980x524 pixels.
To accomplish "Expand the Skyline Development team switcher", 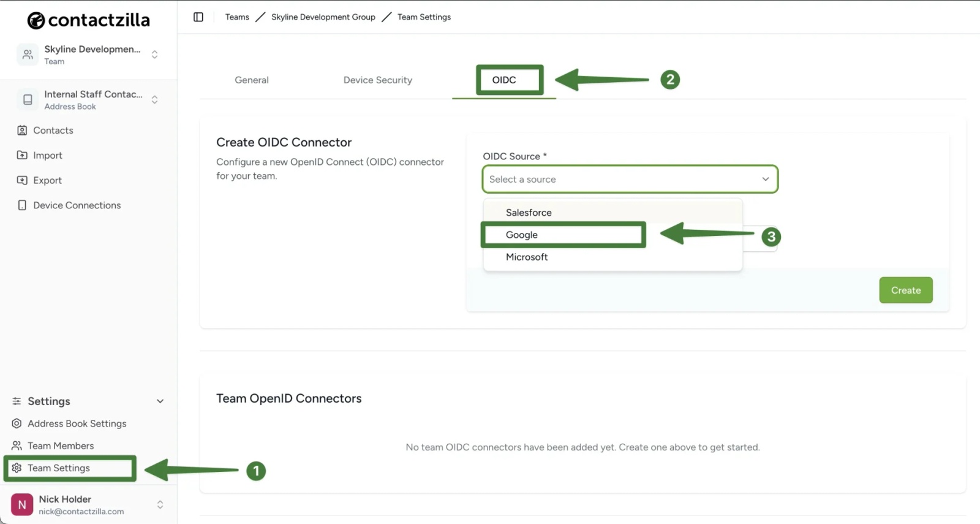I will (154, 55).
